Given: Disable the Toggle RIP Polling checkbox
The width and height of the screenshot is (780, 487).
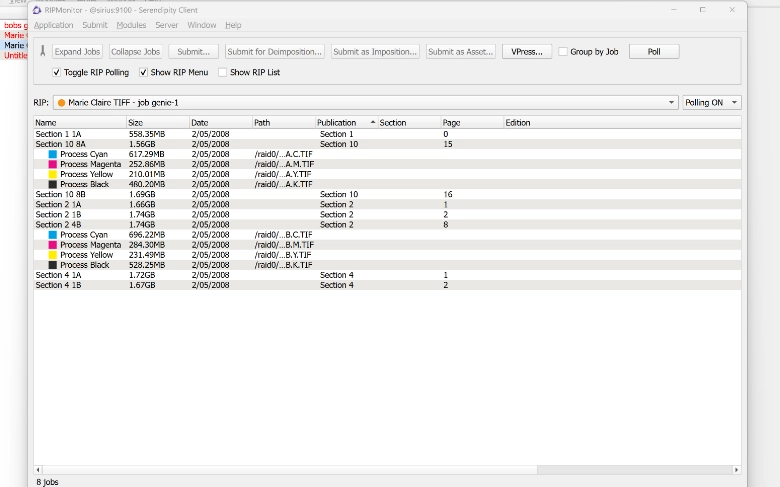Looking at the screenshot, I should coord(57,73).
